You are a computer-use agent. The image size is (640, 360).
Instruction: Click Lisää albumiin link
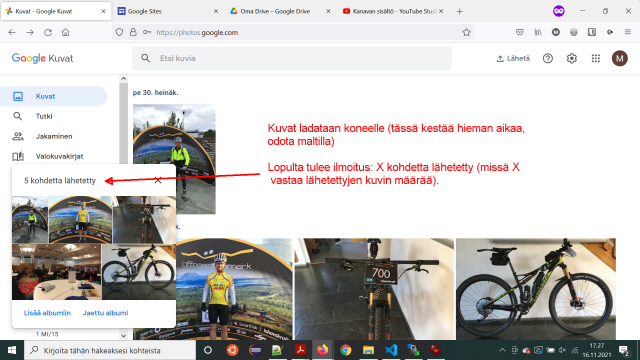click(47, 313)
